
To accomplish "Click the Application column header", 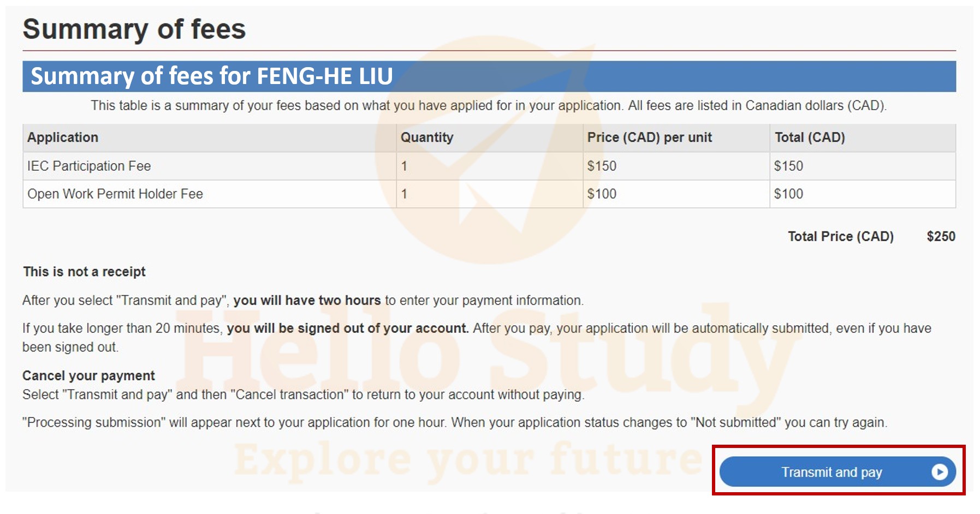I will 63,137.
